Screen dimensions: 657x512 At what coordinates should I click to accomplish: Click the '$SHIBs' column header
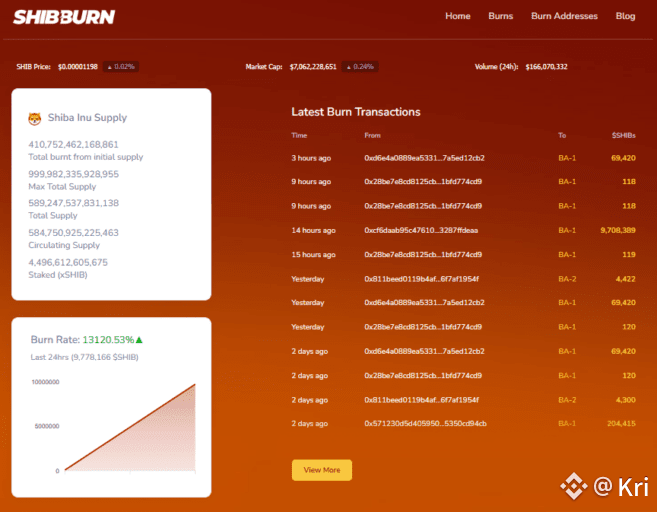click(623, 135)
